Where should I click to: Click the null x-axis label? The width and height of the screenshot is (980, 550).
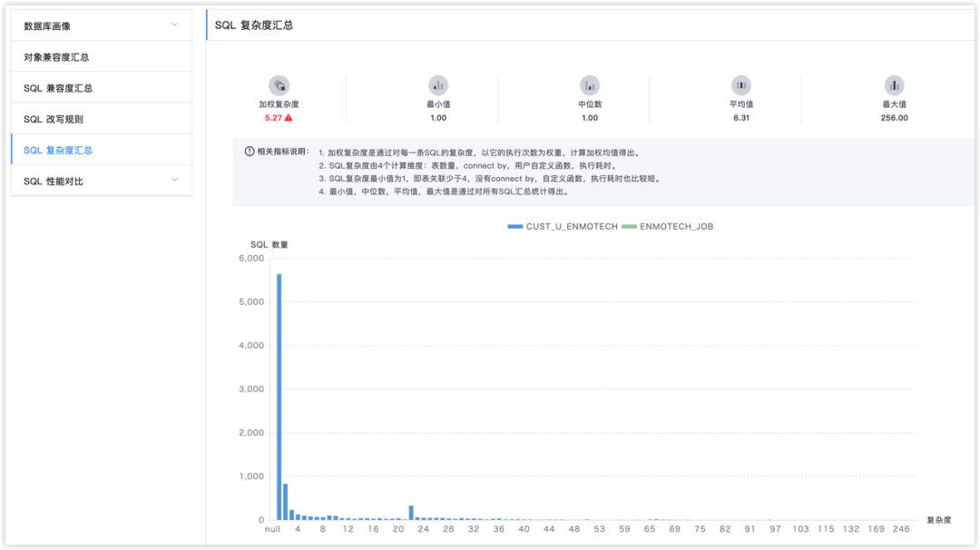pos(272,529)
